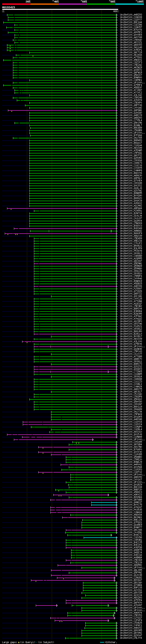Select the UniRef100_C7Z8K5 label

point(131,371)
